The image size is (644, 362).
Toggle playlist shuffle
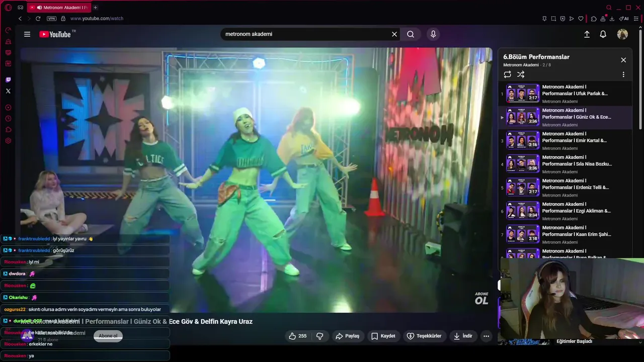pyautogui.click(x=521, y=74)
